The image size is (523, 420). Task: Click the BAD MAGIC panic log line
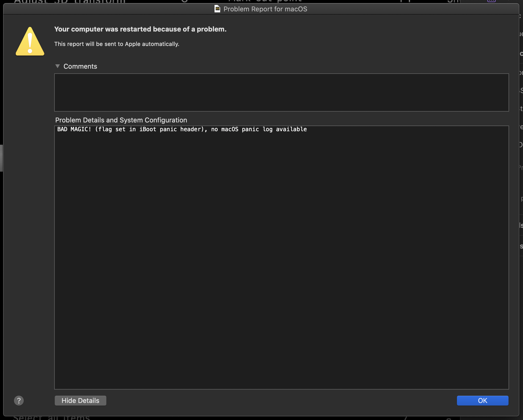point(182,129)
